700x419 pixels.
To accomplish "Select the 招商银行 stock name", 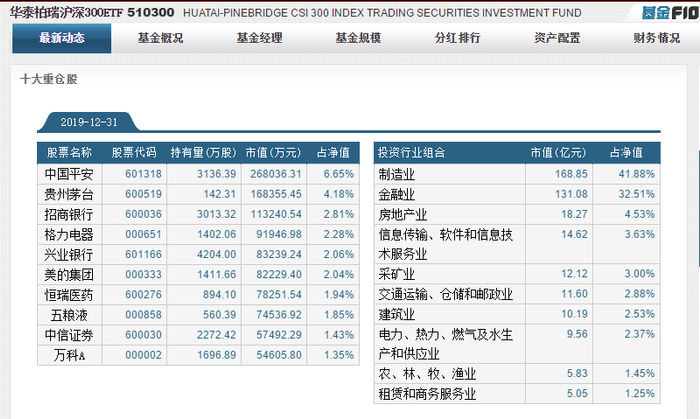I will pos(69,214).
